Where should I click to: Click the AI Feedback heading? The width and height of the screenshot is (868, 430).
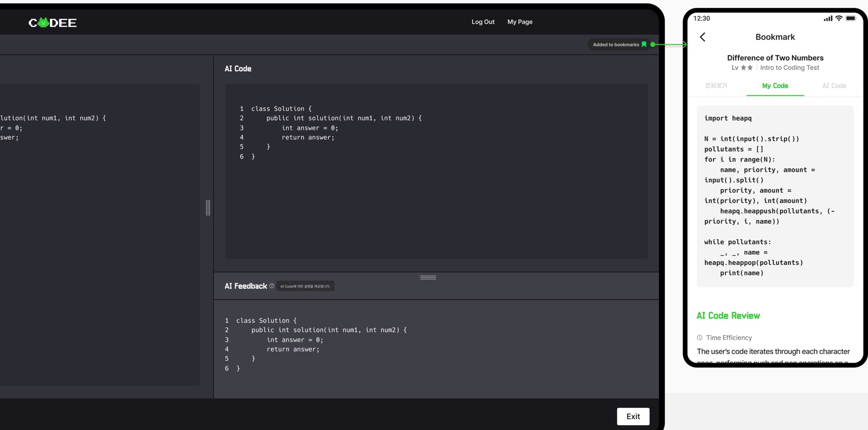click(246, 286)
